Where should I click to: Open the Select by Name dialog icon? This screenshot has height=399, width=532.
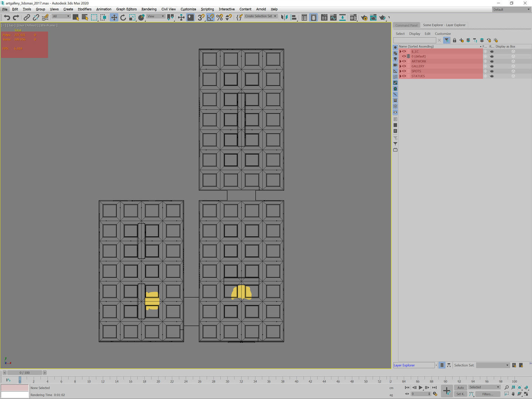click(85, 17)
